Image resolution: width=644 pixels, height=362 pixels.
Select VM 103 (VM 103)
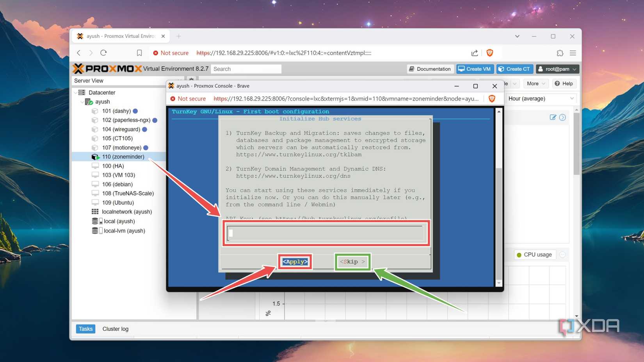click(x=118, y=175)
